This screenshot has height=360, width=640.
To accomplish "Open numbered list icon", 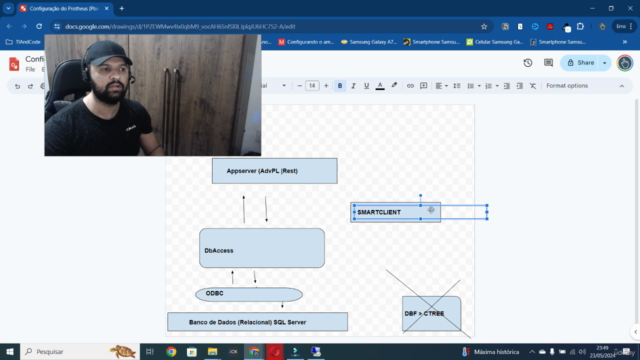I will coord(489,86).
